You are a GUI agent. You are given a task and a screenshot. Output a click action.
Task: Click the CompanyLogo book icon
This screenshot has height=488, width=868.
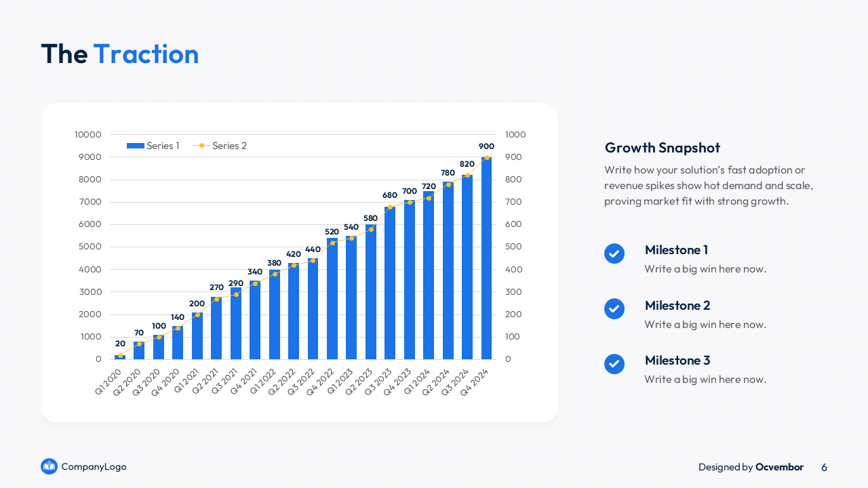pyautogui.click(x=49, y=466)
